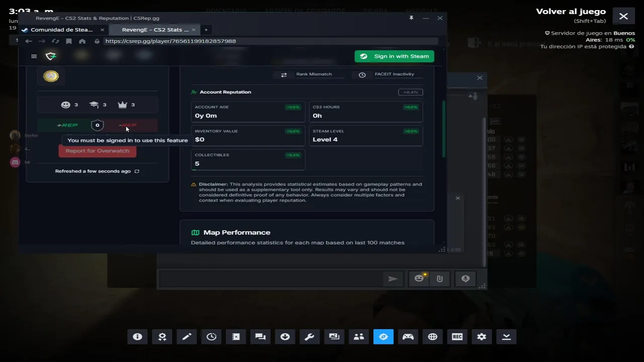Click the -REP button

click(128, 125)
